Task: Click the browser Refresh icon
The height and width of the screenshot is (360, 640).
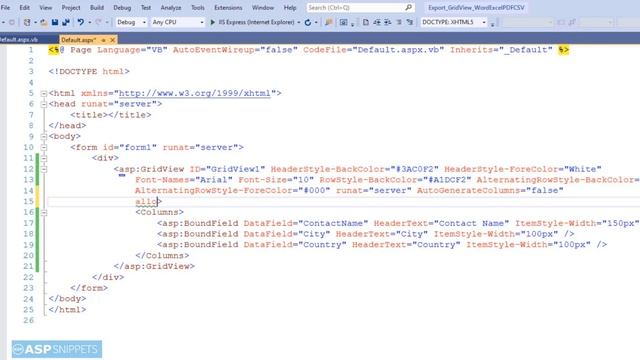Action: tap(308, 22)
